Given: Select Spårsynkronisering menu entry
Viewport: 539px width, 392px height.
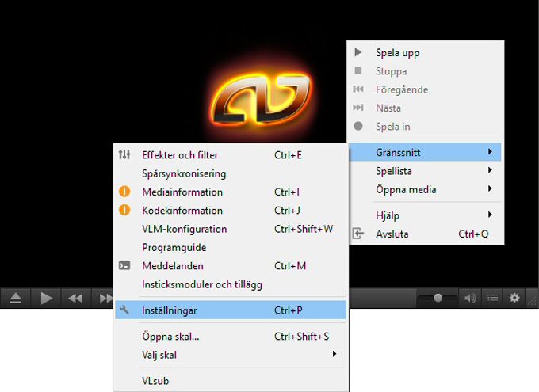Looking at the screenshot, I should pyautogui.click(x=231, y=173).
